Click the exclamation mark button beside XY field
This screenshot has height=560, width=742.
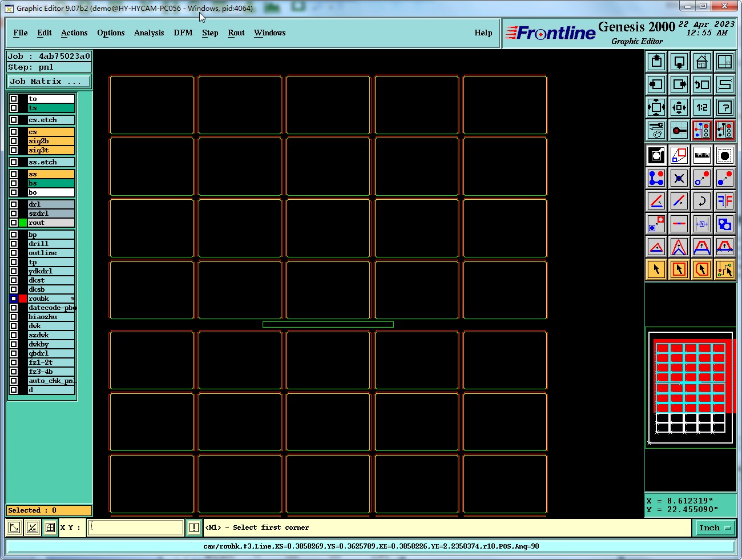(x=194, y=527)
